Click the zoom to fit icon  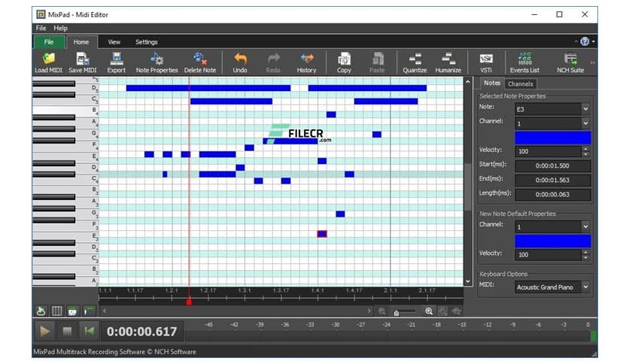(442, 311)
